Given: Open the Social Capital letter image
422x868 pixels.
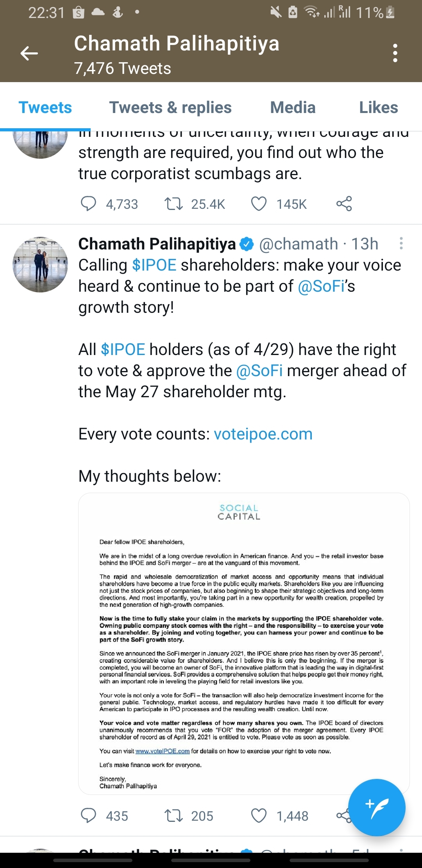Looking at the screenshot, I should point(244,643).
